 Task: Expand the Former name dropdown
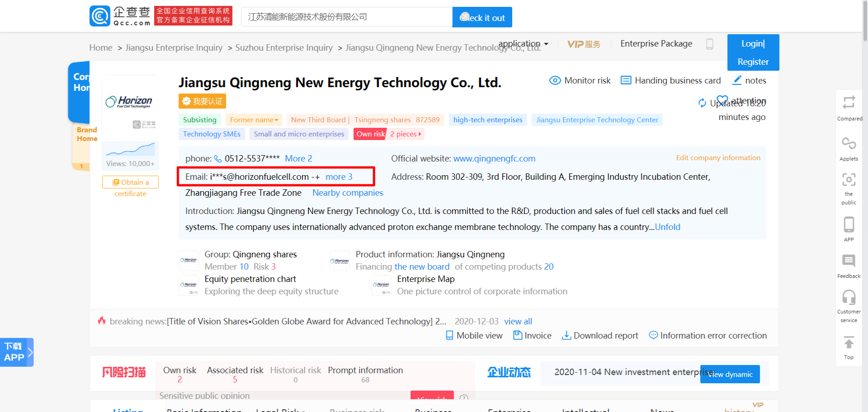[x=254, y=120]
